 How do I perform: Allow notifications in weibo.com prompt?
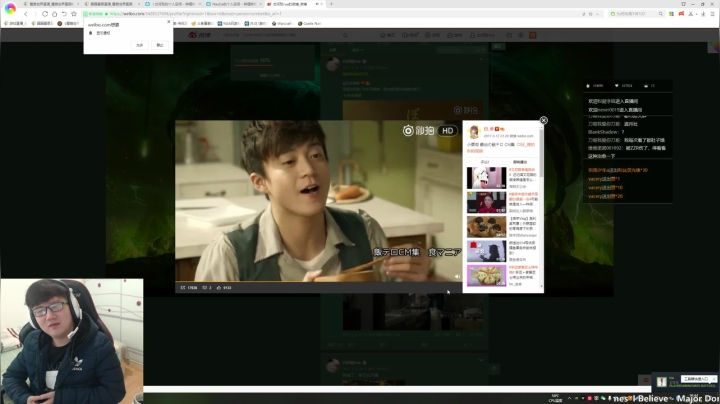(x=139, y=45)
